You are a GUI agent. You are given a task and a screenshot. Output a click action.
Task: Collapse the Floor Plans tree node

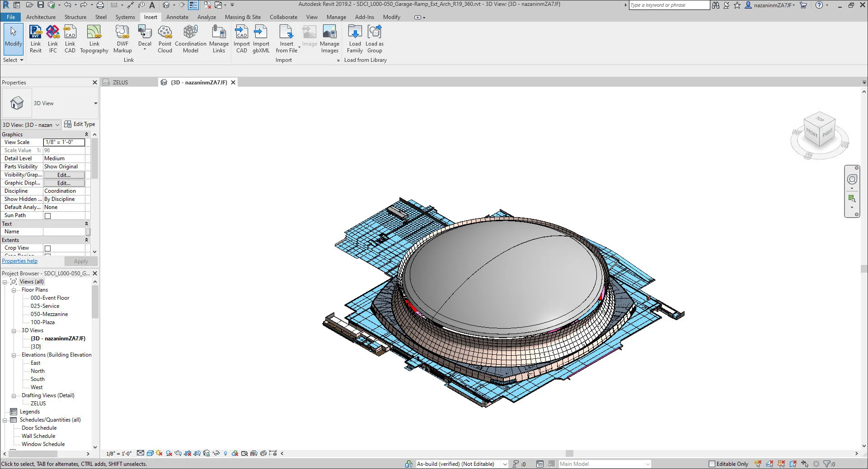coord(14,290)
